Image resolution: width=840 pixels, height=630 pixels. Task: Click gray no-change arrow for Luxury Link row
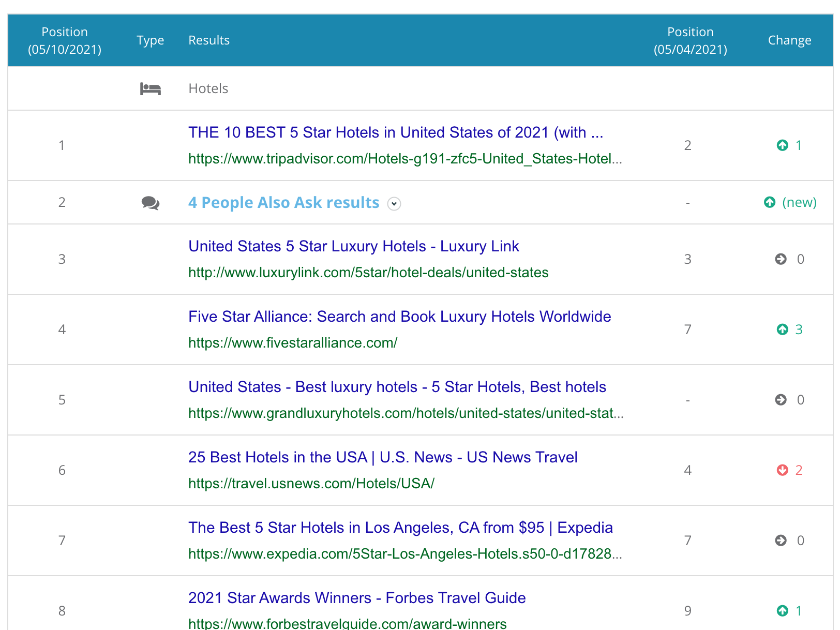pyautogui.click(x=781, y=259)
